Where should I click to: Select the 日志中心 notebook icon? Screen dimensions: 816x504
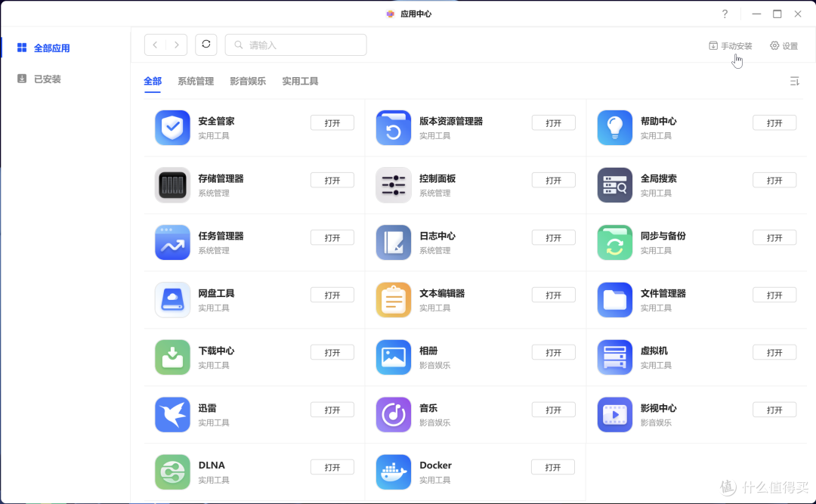click(x=394, y=242)
